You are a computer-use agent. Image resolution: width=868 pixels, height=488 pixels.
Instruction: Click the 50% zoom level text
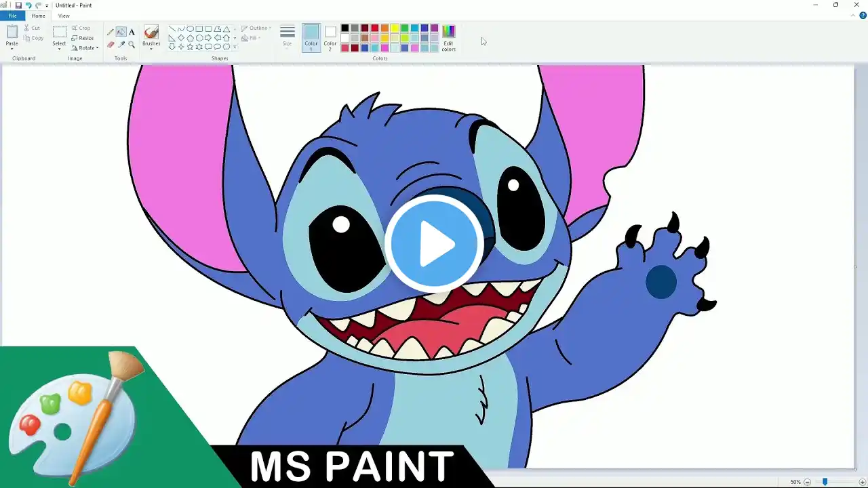pyautogui.click(x=795, y=482)
